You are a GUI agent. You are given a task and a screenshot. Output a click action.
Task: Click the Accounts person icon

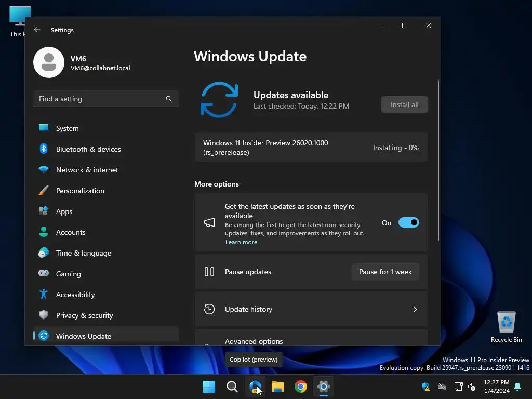point(44,232)
